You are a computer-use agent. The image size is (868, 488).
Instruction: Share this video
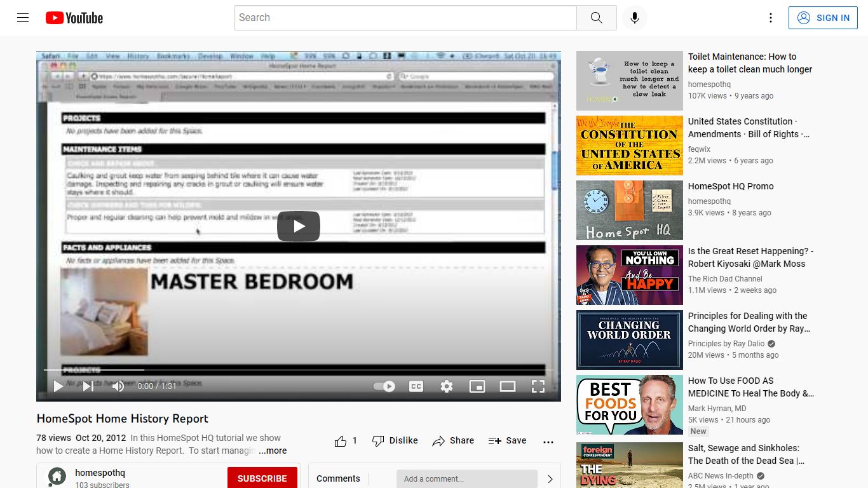pyautogui.click(x=453, y=441)
